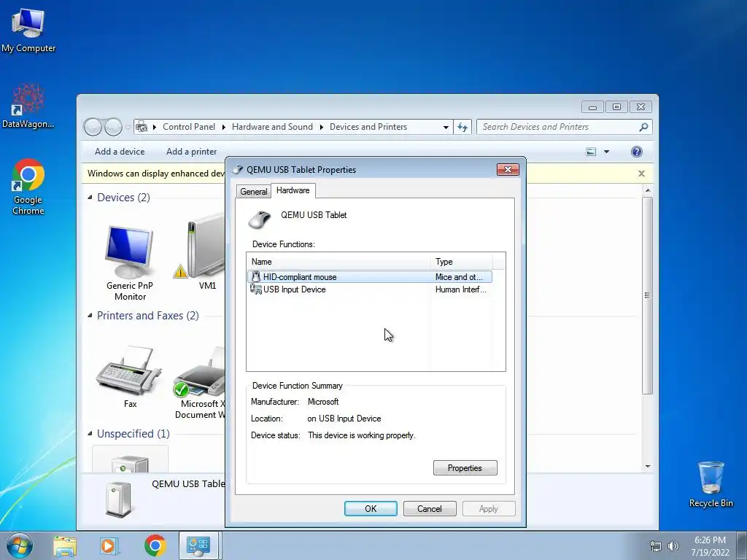
Task: Click the Control Panel taskbar button
Action: [198, 545]
